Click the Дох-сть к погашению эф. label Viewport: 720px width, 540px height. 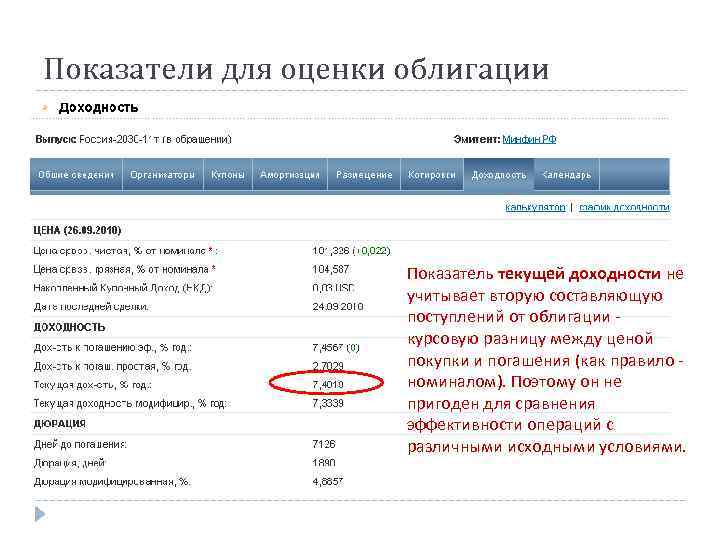coord(112,348)
